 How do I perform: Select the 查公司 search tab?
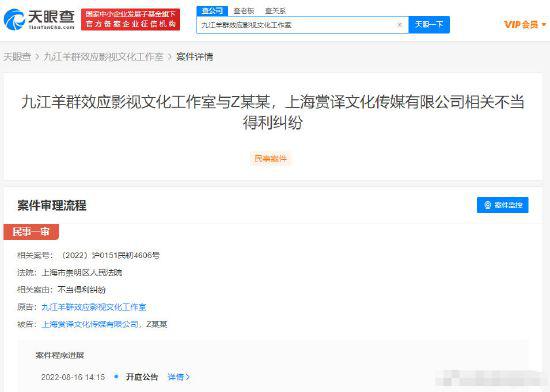tap(212, 11)
